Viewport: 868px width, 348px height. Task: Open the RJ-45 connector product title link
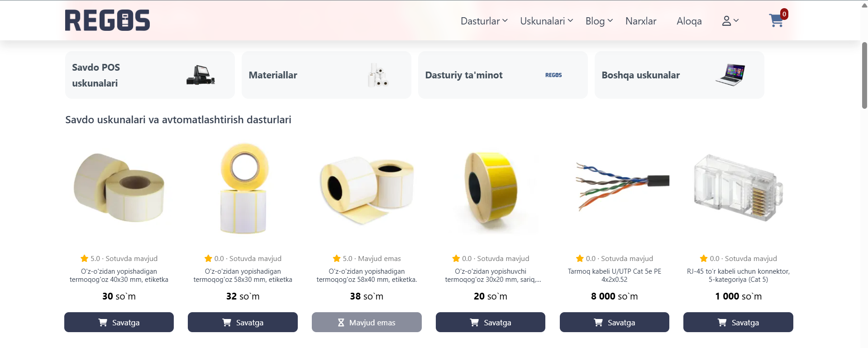[x=738, y=275]
